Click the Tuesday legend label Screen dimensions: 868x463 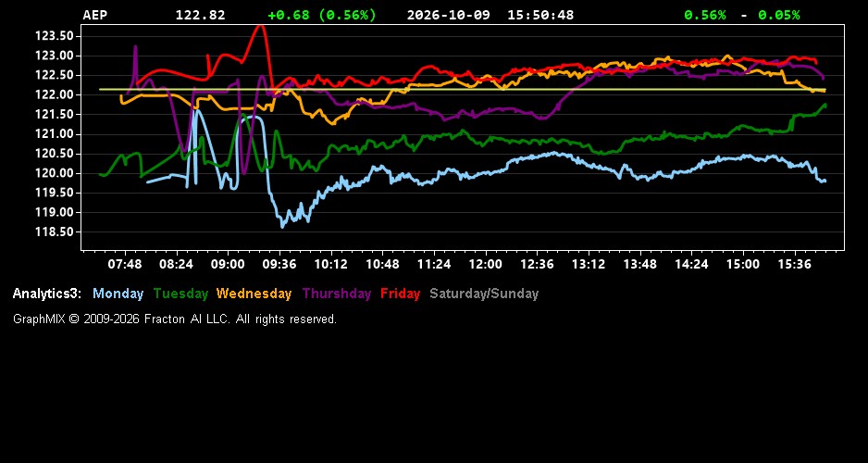coord(180,294)
